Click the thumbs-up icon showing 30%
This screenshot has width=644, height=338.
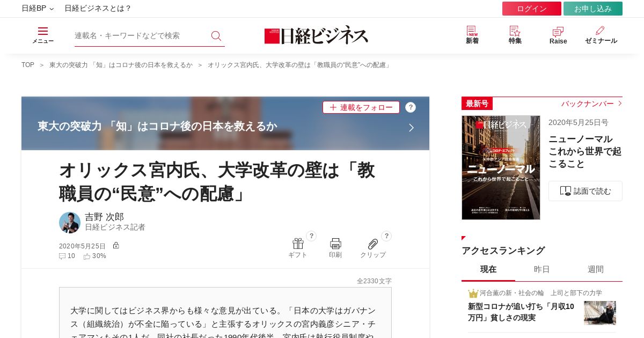point(87,256)
